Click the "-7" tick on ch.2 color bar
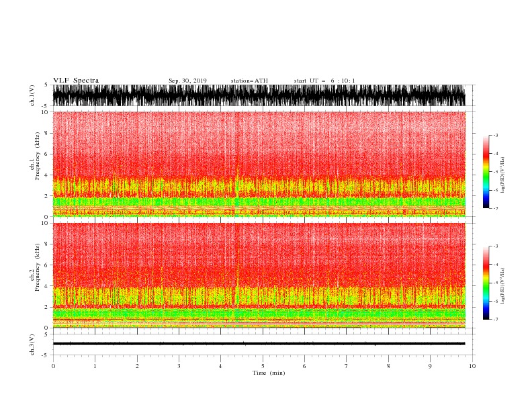The height and width of the screenshot is (411, 532). coord(495,319)
